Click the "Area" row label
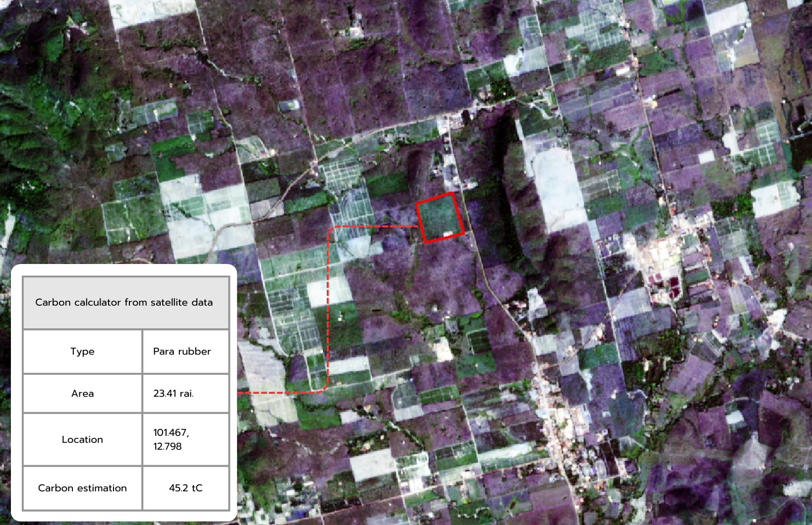This screenshot has width=812, height=525. click(82, 394)
